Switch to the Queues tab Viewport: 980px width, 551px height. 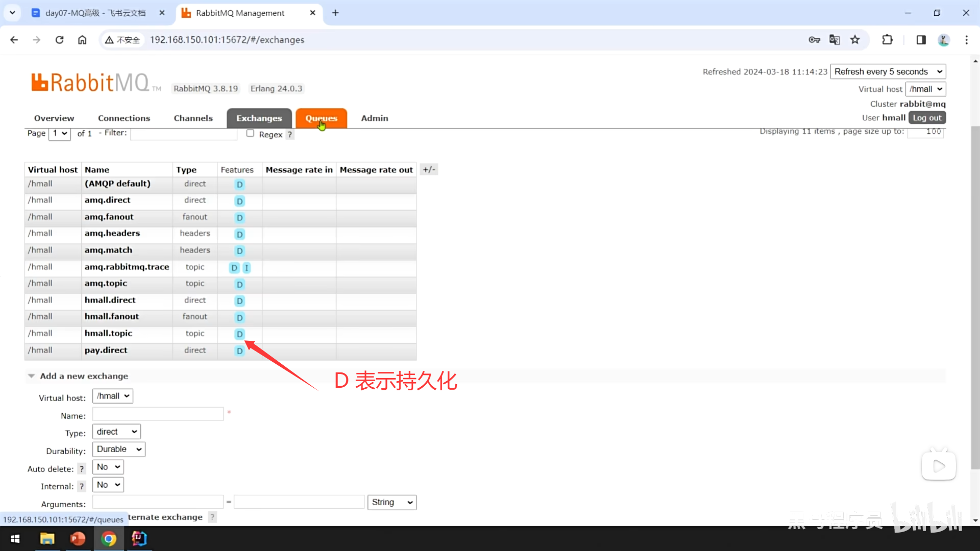click(321, 118)
